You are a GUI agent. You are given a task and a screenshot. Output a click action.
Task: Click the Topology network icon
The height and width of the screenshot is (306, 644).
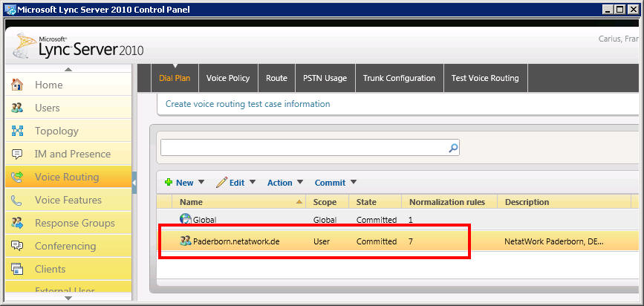[17, 131]
